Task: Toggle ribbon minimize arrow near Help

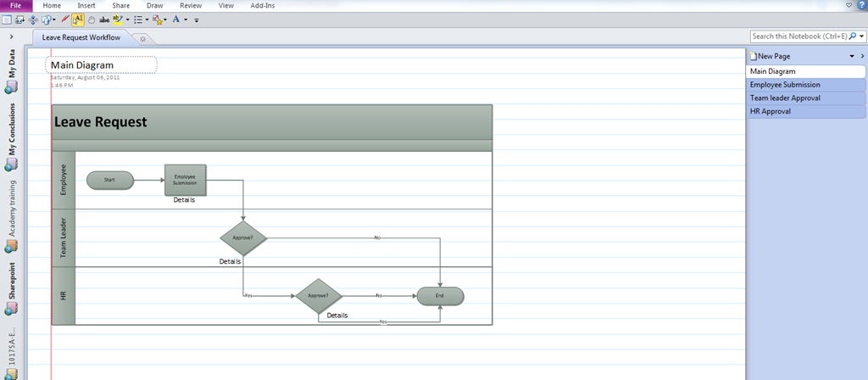Action: 849,5
